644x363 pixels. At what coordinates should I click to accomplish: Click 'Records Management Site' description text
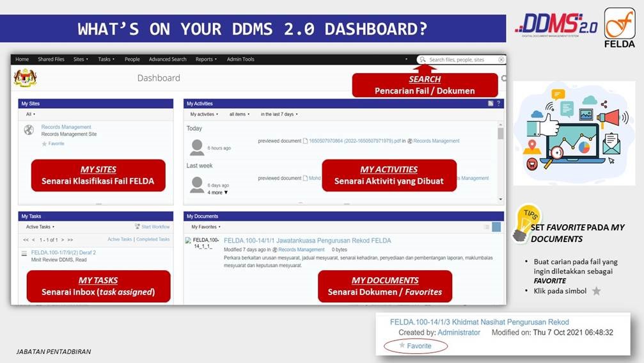[69, 134]
